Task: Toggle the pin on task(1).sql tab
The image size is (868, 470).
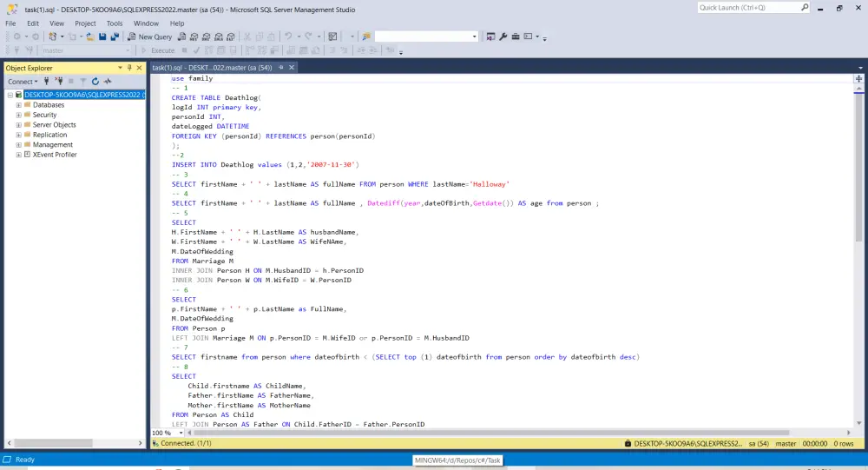Action: coord(280,68)
